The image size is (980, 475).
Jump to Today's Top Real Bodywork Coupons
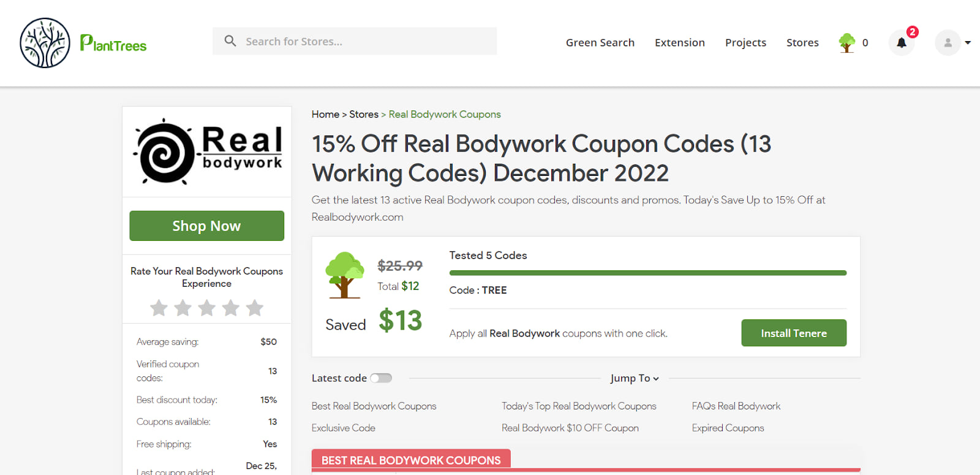[x=579, y=406]
